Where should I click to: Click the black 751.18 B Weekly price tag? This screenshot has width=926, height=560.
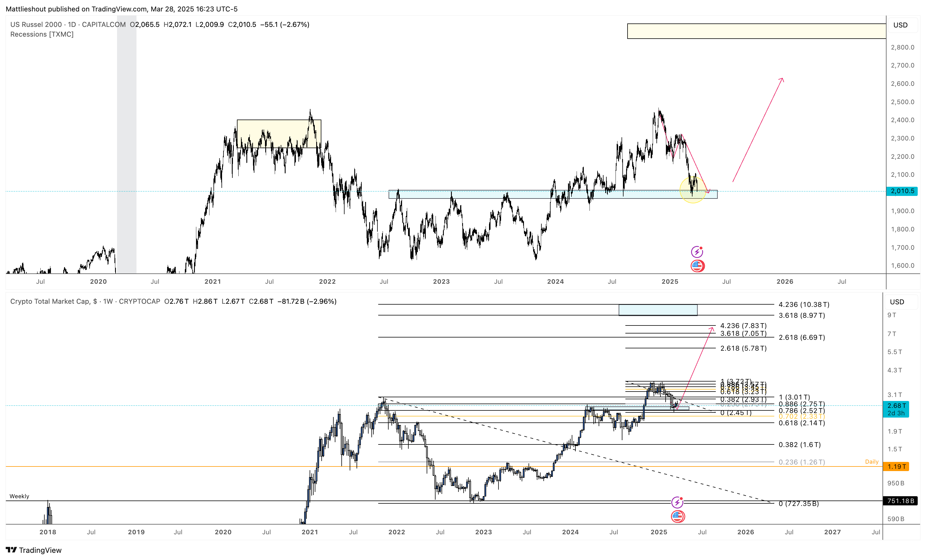click(x=900, y=501)
